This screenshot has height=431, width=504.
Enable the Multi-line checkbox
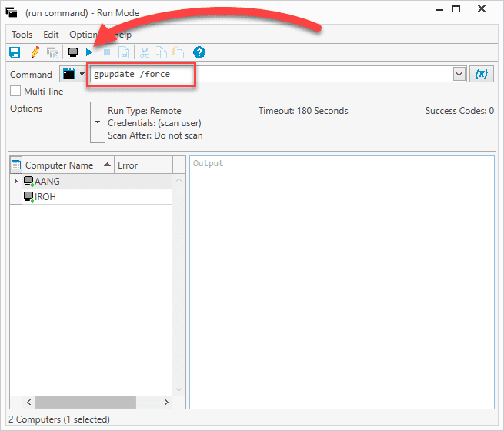click(x=15, y=92)
